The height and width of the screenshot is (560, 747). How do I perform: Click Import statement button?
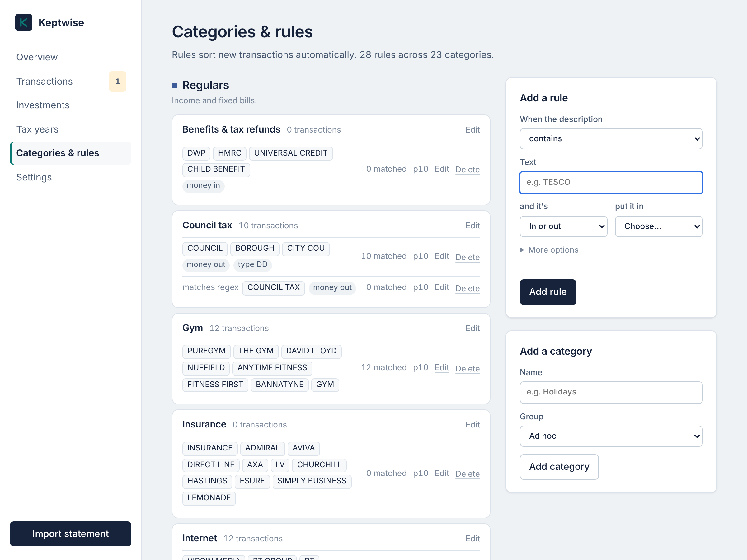click(71, 534)
